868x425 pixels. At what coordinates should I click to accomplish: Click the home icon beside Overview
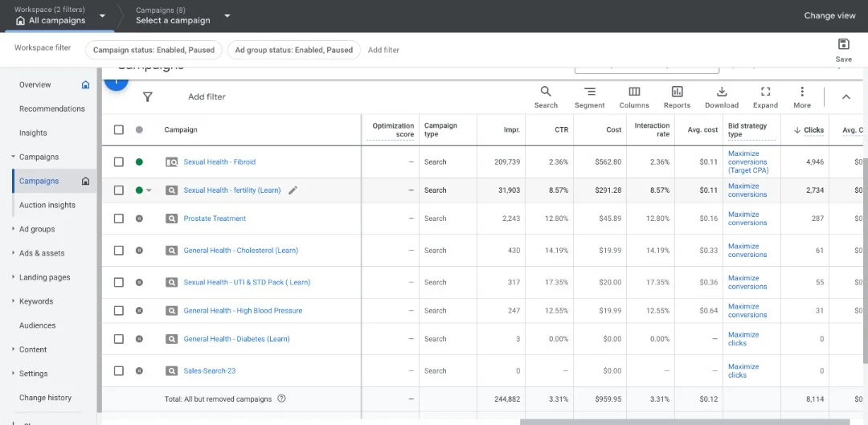click(x=85, y=84)
